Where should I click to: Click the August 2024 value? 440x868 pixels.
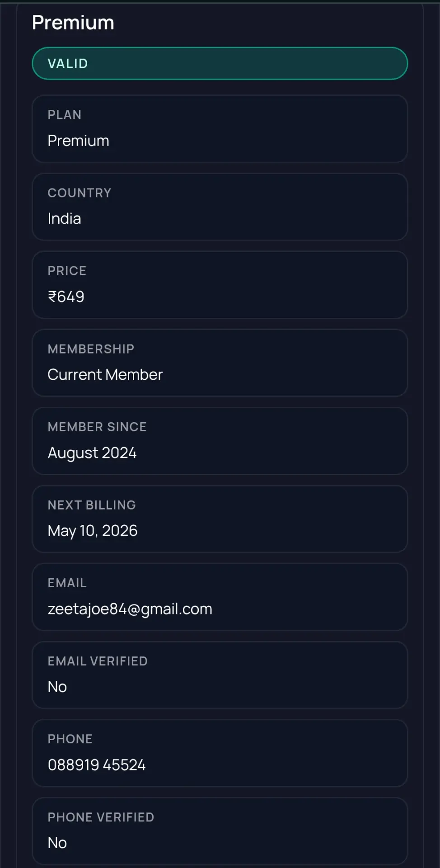[x=92, y=453]
